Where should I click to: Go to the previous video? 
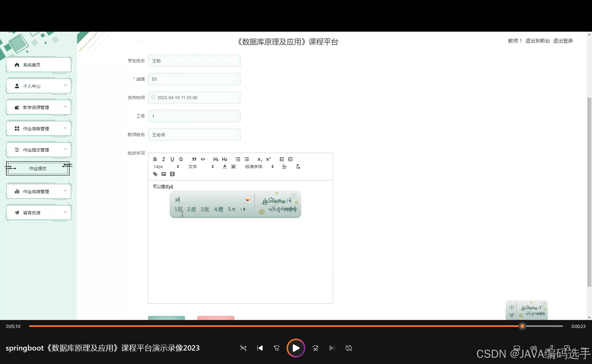pyautogui.click(x=260, y=348)
